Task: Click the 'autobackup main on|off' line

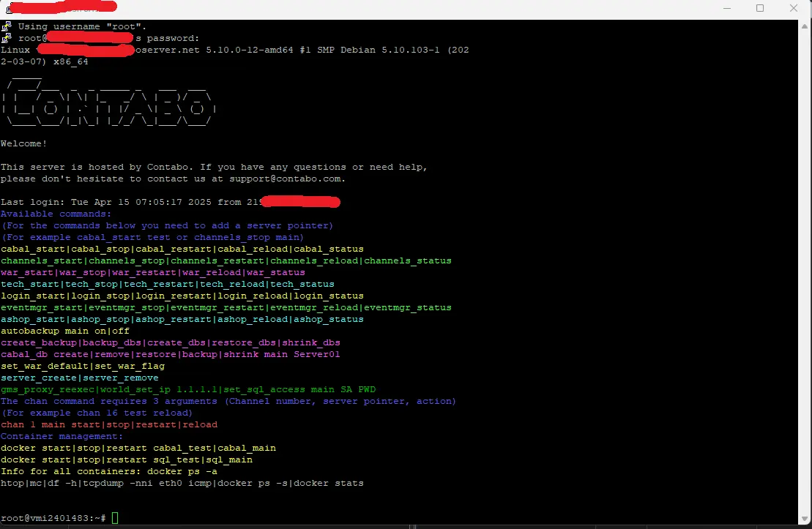Action: (65, 331)
